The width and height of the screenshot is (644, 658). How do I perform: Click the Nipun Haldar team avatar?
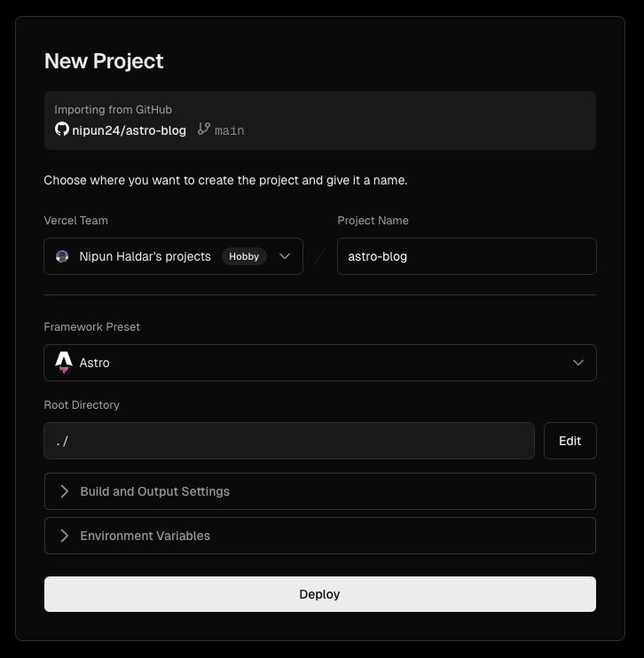62,256
